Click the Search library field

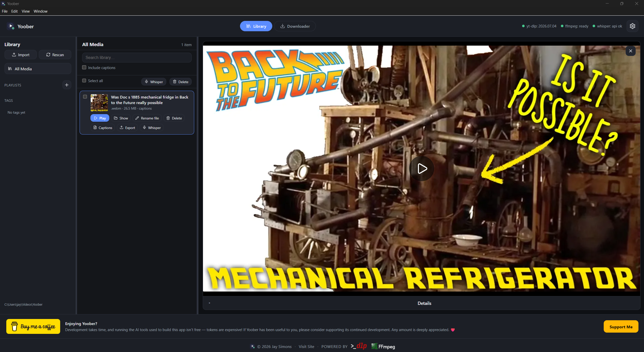(137, 57)
